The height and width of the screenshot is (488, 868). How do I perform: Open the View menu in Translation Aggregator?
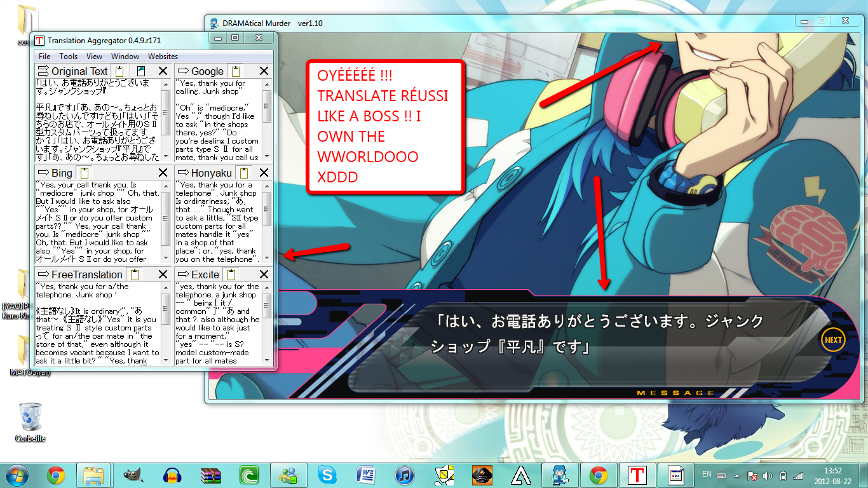coord(94,57)
